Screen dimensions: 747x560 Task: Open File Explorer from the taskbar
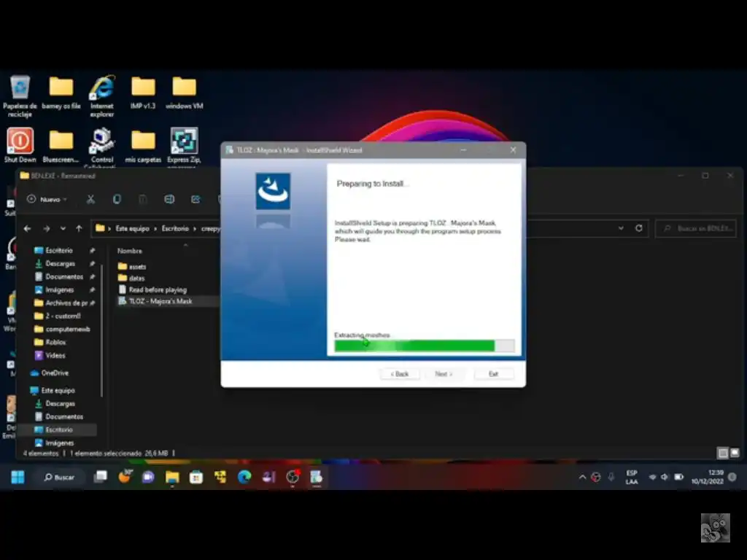point(172,477)
